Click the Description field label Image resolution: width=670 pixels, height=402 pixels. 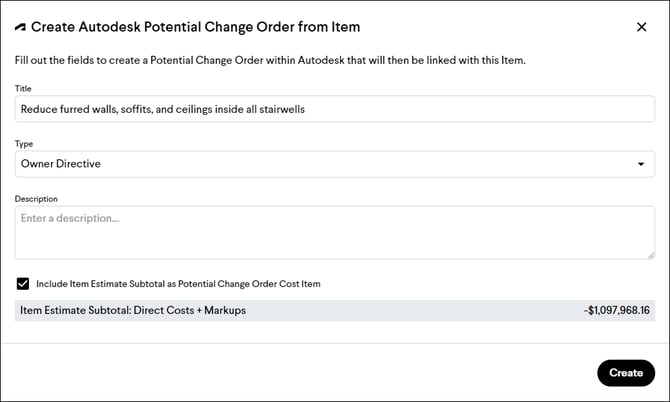[36, 199]
